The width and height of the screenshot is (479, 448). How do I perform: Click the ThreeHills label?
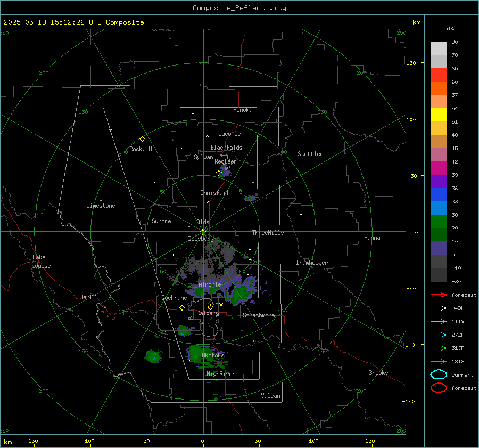pyautogui.click(x=268, y=233)
